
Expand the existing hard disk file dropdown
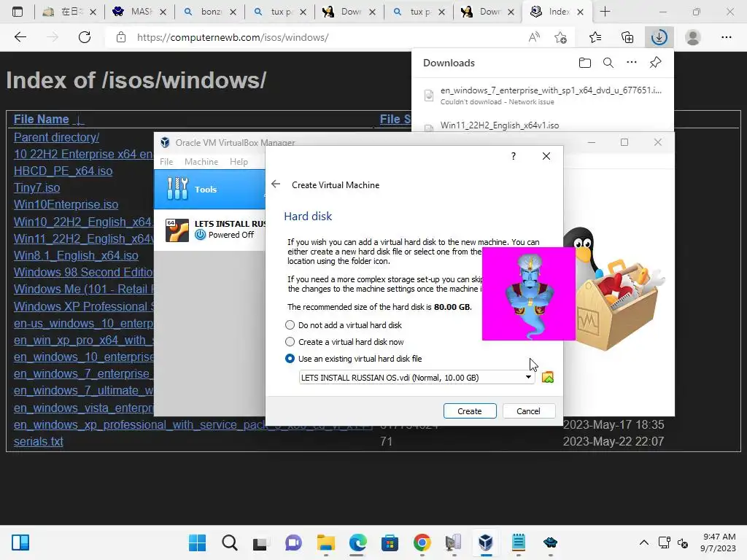tap(528, 377)
